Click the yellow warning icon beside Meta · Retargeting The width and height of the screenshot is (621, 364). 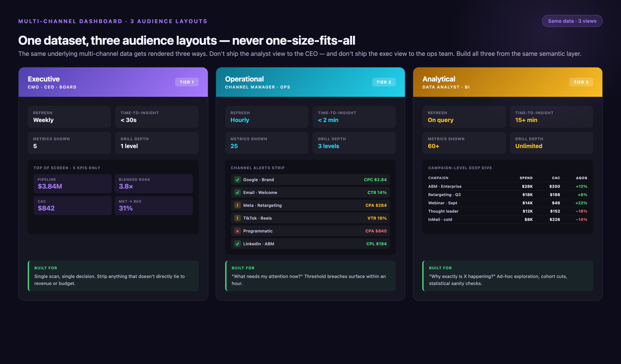[237, 205]
